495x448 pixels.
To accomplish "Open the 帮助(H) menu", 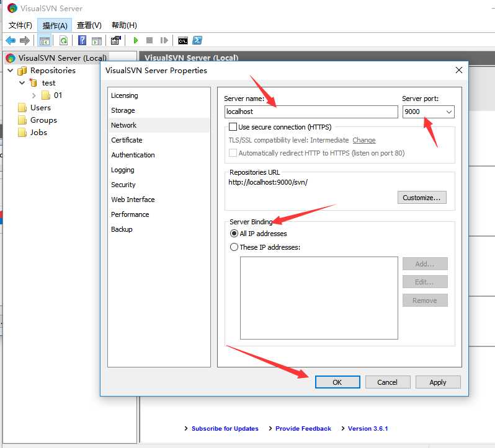I will 125,25.
